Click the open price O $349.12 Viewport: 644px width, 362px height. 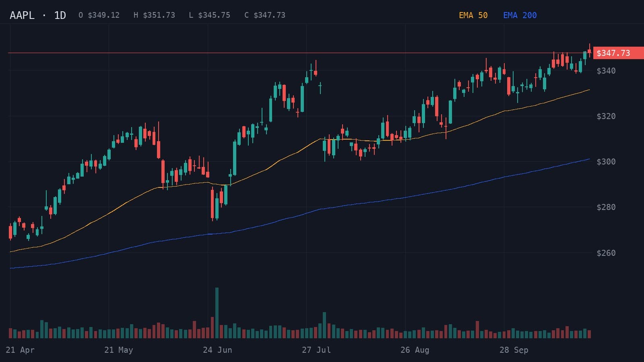pyautogui.click(x=99, y=15)
